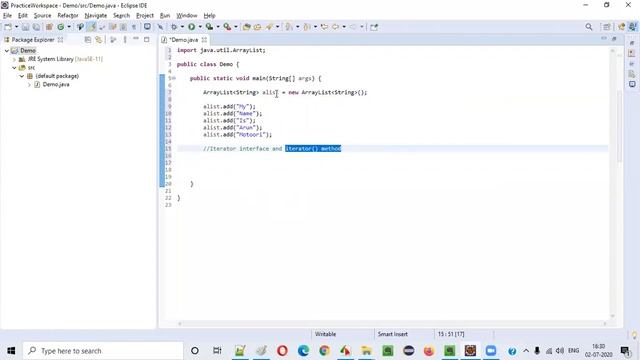
Task: Open the Window menu
Action: coord(187,16)
